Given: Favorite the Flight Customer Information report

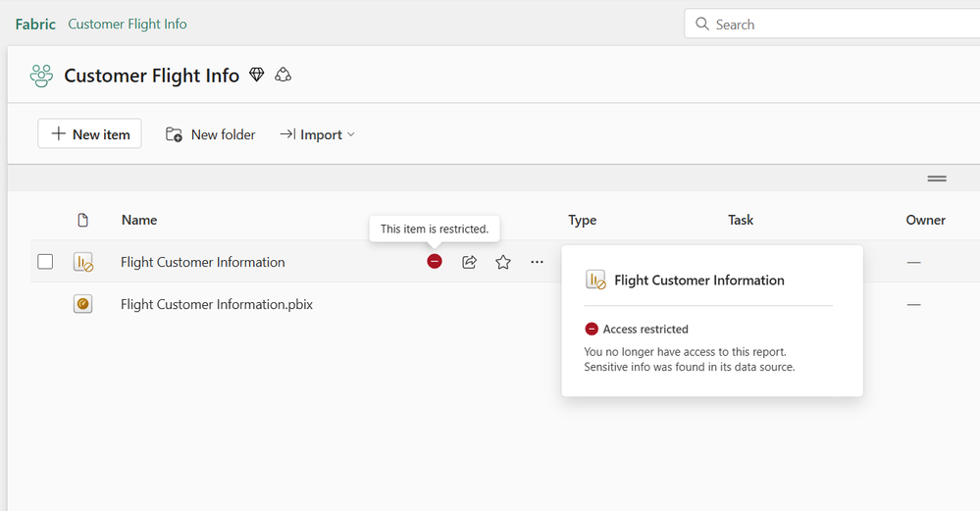Looking at the screenshot, I should pos(503,262).
